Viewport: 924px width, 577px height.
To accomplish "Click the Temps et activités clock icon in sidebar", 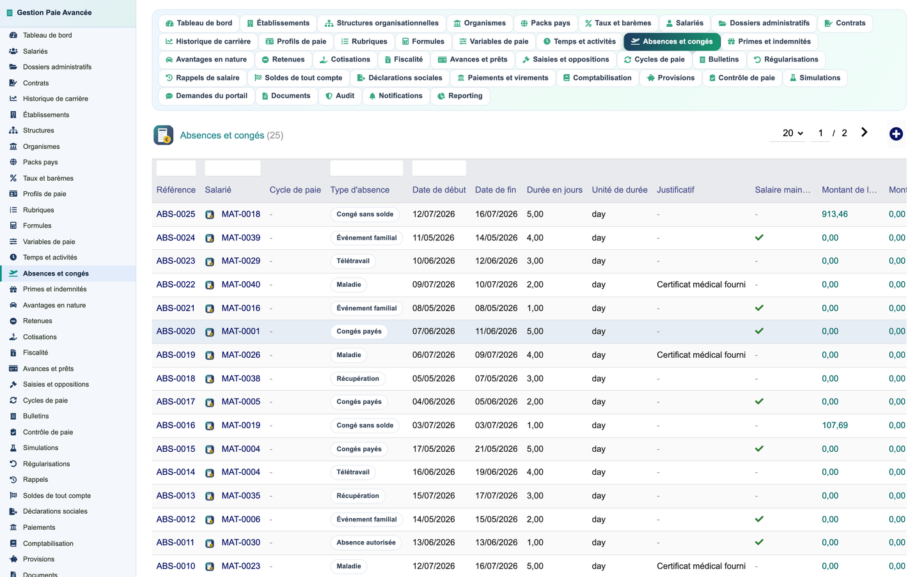I will 13,258.
